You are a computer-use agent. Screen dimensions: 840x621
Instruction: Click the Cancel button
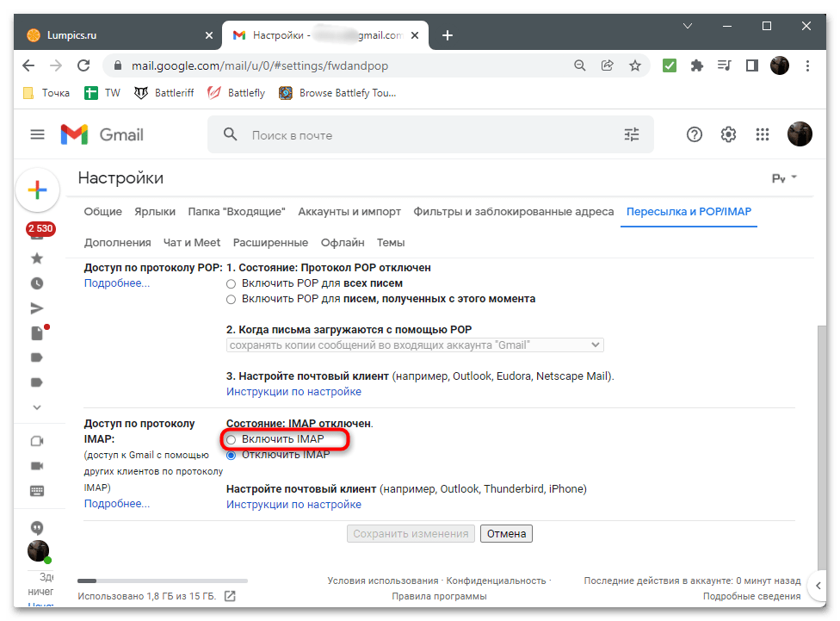coord(506,534)
